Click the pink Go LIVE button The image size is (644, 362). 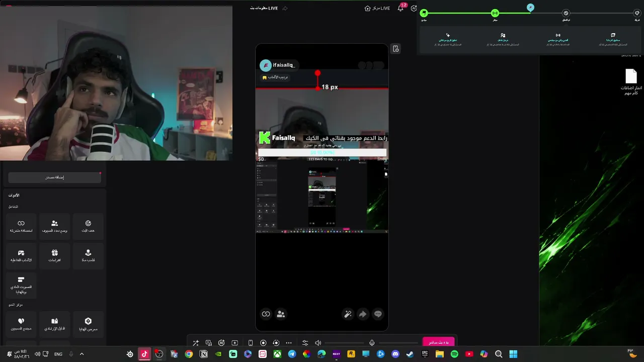(438, 342)
